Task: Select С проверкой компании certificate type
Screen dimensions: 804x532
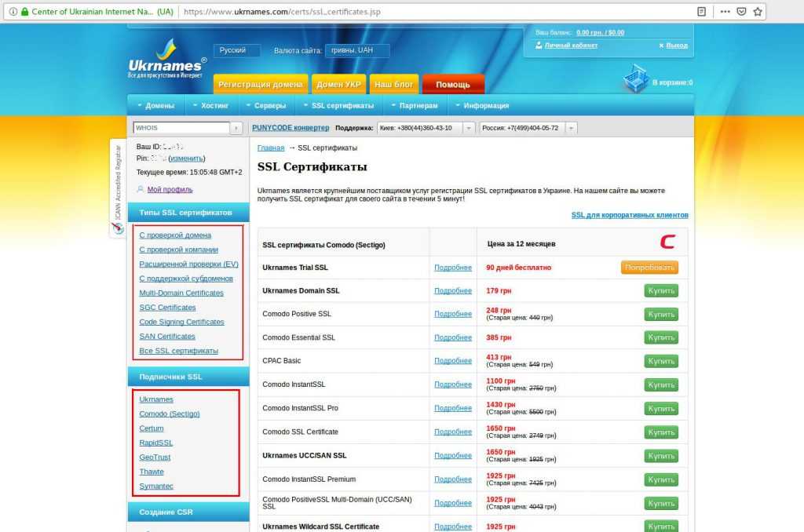Action: [x=178, y=249]
